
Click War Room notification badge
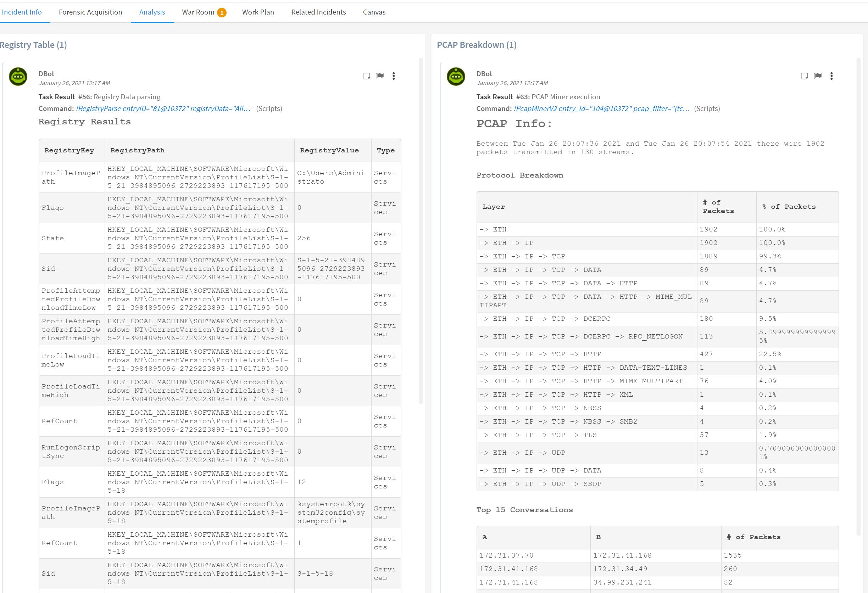(222, 13)
